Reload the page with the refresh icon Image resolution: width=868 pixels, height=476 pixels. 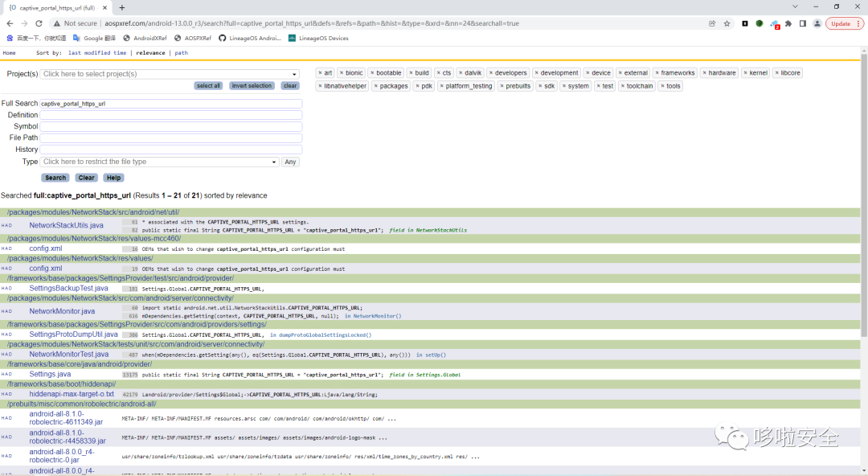[39, 23]
